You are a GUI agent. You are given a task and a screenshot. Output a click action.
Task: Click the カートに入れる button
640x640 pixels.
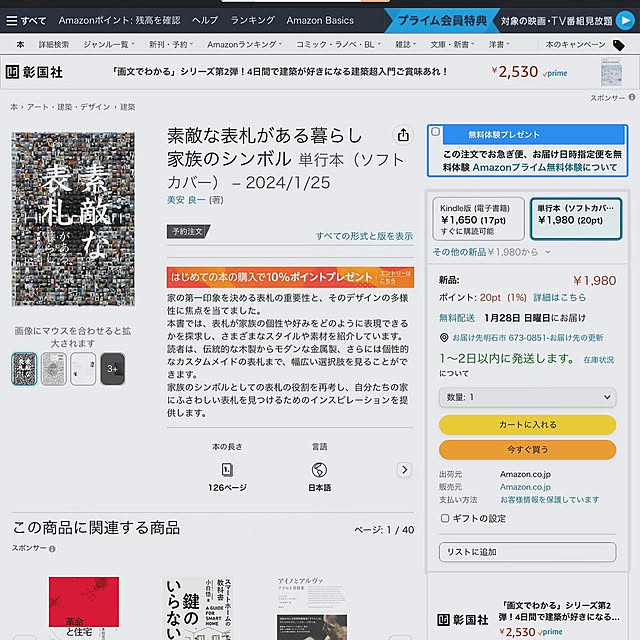(527, 425)
